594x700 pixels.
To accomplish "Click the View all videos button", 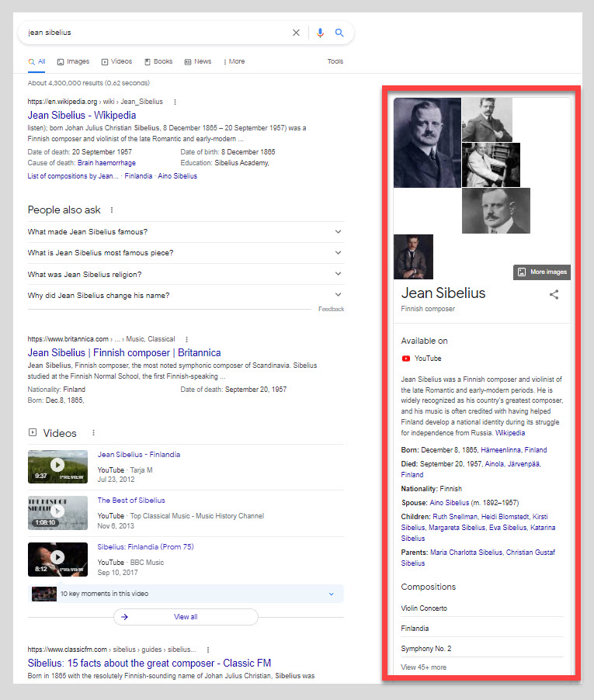I will [x=185, y=617].
